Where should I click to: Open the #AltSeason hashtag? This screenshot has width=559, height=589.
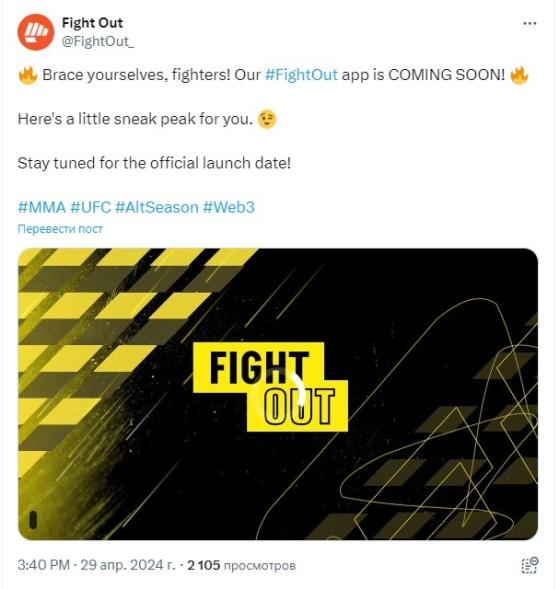point(157,207)
